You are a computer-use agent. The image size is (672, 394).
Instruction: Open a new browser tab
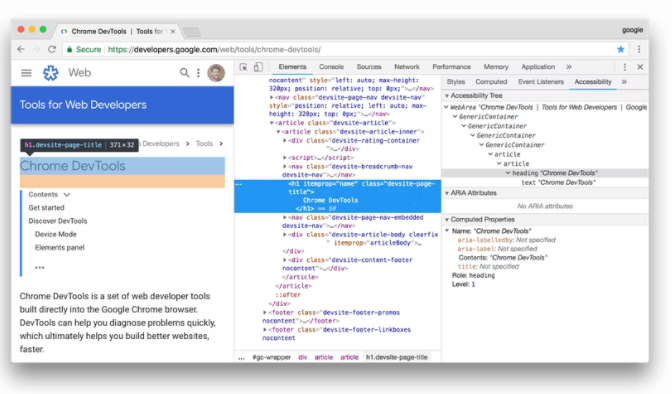(192, 32)
